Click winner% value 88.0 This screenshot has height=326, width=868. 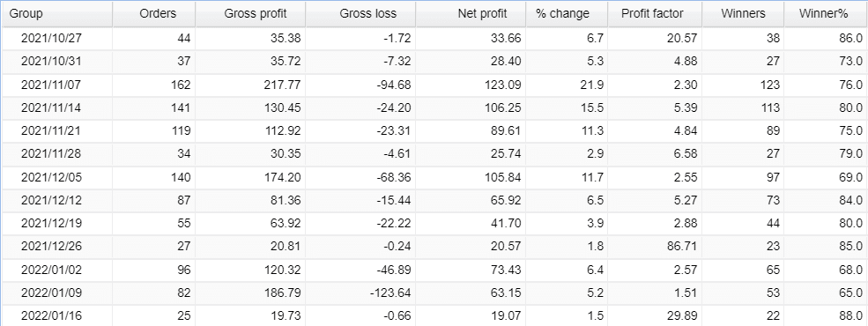(x=851, y=317)
